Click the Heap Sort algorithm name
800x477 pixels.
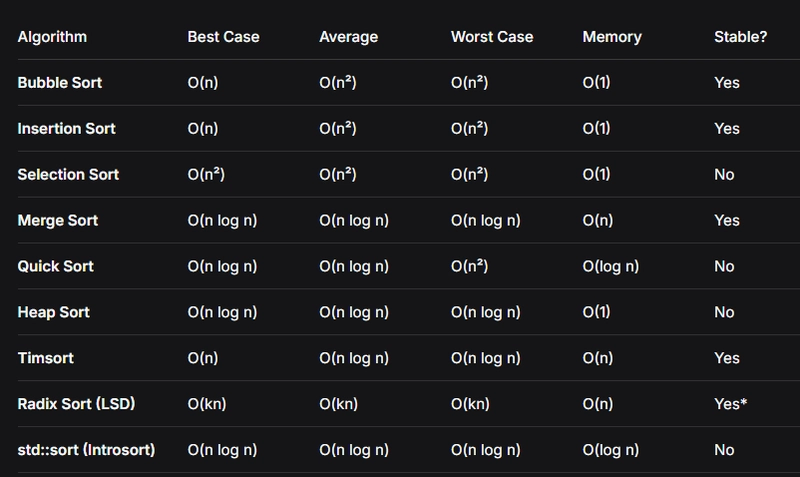(54, 312)
